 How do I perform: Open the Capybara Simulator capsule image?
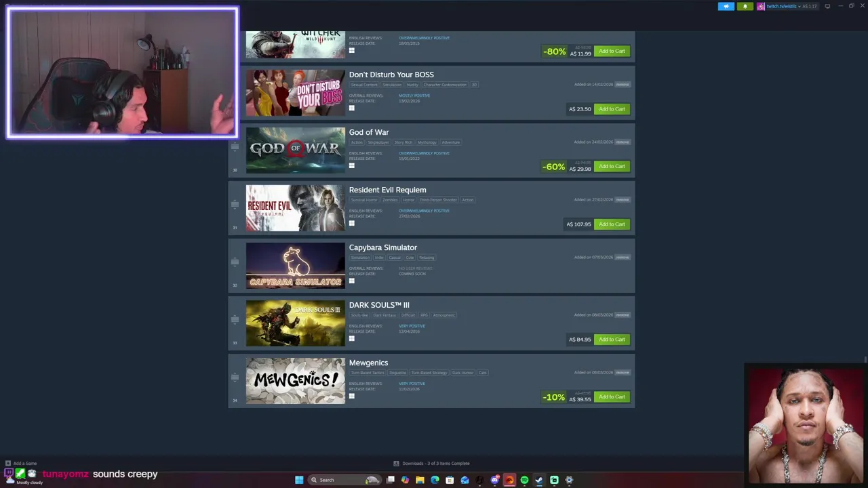tap(295, 266)
